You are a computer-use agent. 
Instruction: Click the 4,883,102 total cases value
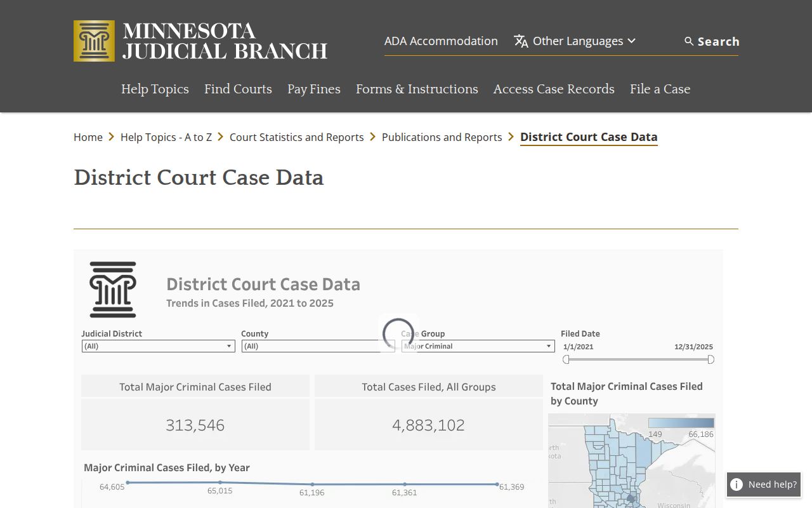pyautogui.click(x=429, y=425)
